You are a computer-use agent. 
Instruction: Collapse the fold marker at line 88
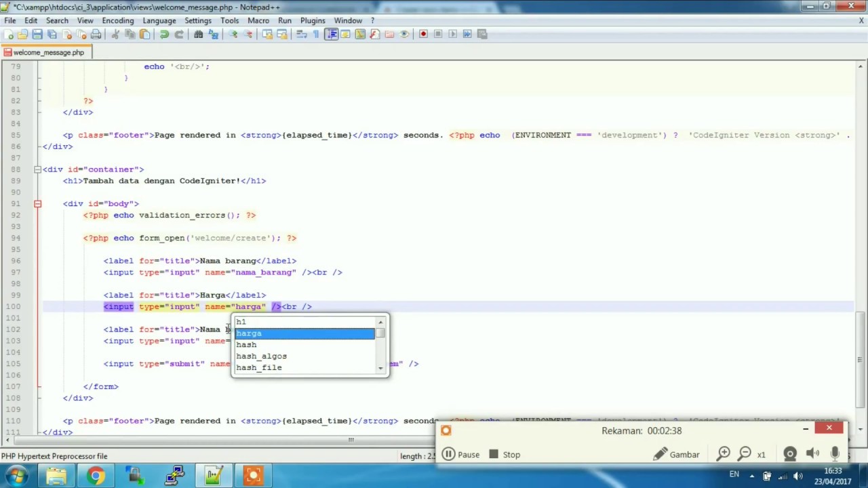coord(37,169)
